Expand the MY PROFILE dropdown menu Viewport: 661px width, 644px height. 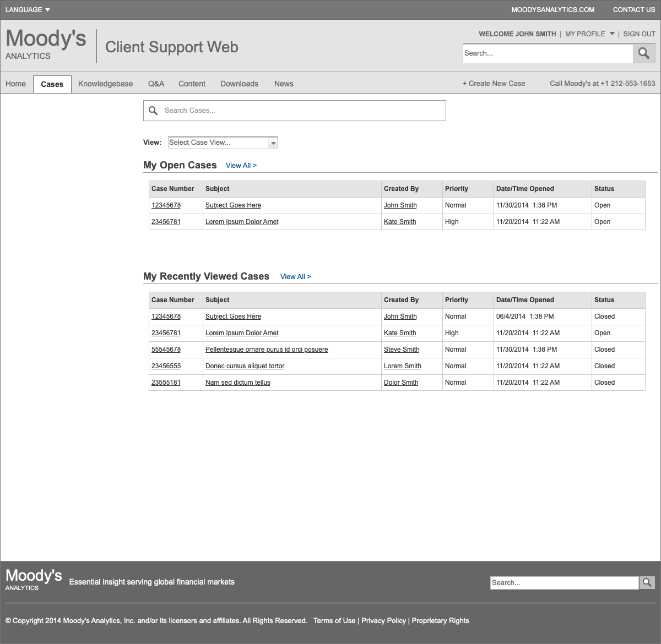point(589,34)
